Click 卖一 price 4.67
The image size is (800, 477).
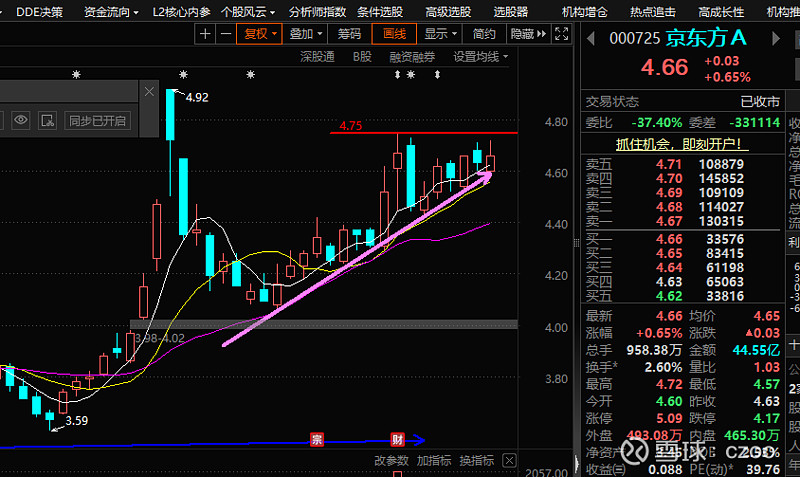pos(669,221)
